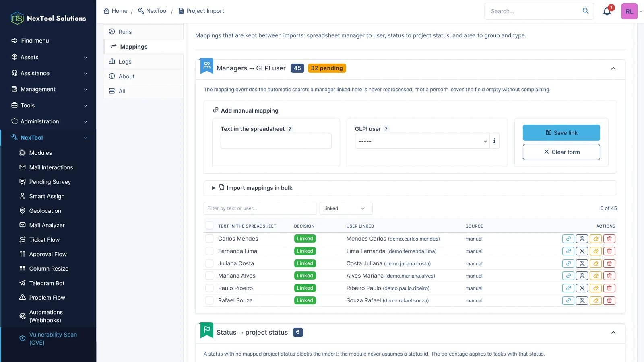Open the Logs tab
This screenshot has width=644, height=362.
pos(144,62)
